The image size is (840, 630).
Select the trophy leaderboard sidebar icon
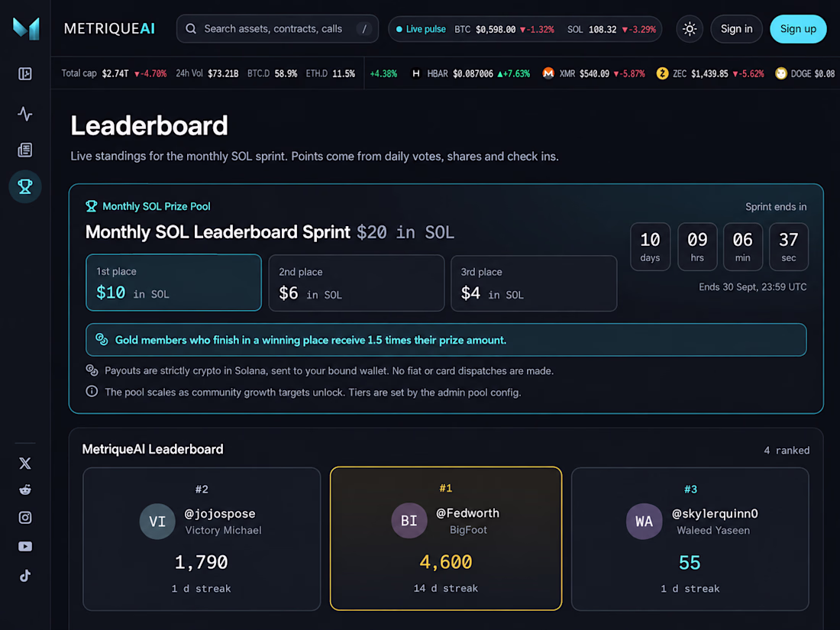pyautogui.click(x=25, y=186)
